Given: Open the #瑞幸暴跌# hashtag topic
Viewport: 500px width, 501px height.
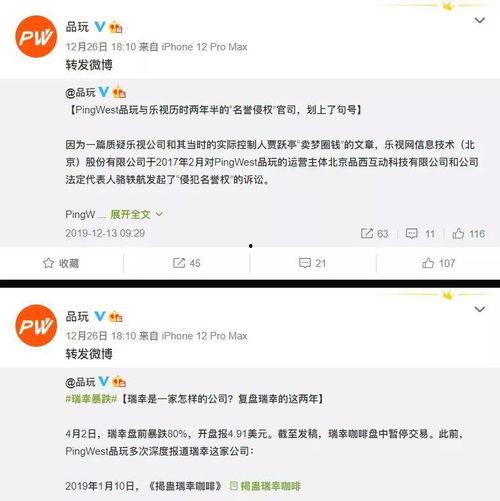Looking at the screenshot, I should point(91,399).
